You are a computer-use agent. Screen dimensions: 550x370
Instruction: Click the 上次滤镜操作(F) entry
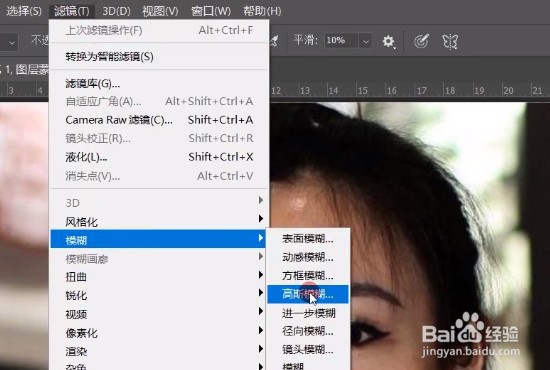pyautogui.click(x=160, y=30)
